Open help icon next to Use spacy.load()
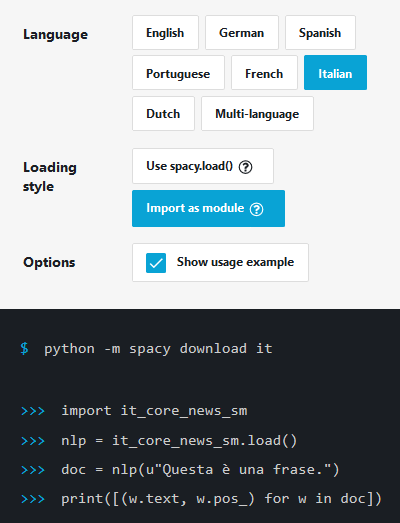Viewport: 400px width, 523px height. (246, 167)
